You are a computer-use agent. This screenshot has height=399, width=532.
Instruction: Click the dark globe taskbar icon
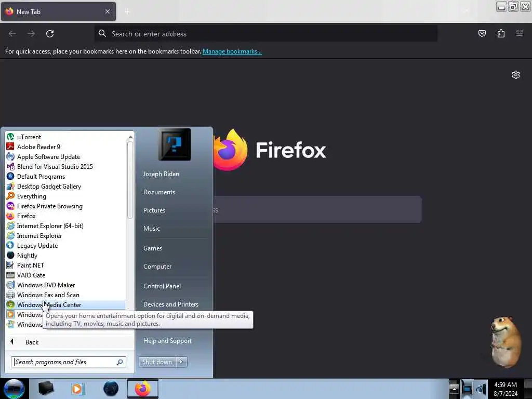[111, 389]
